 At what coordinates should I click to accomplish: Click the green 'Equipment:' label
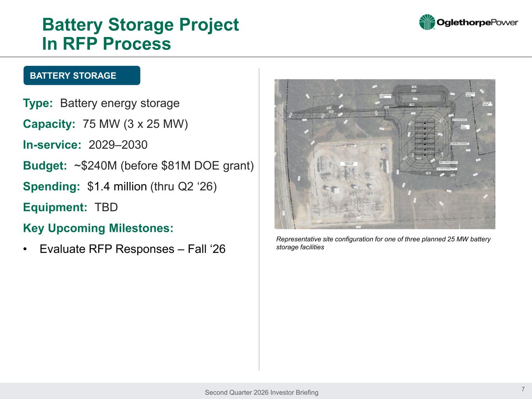(55, 207)
